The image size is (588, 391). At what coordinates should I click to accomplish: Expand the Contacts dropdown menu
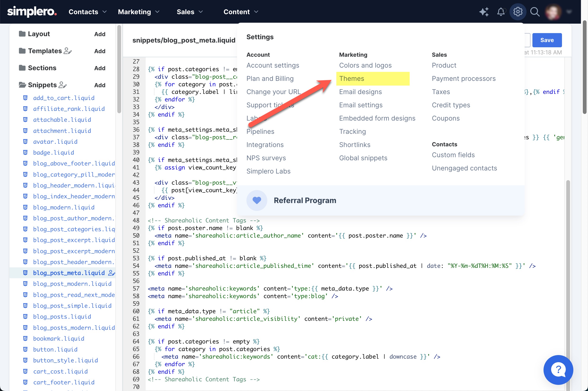coord(88,12)
